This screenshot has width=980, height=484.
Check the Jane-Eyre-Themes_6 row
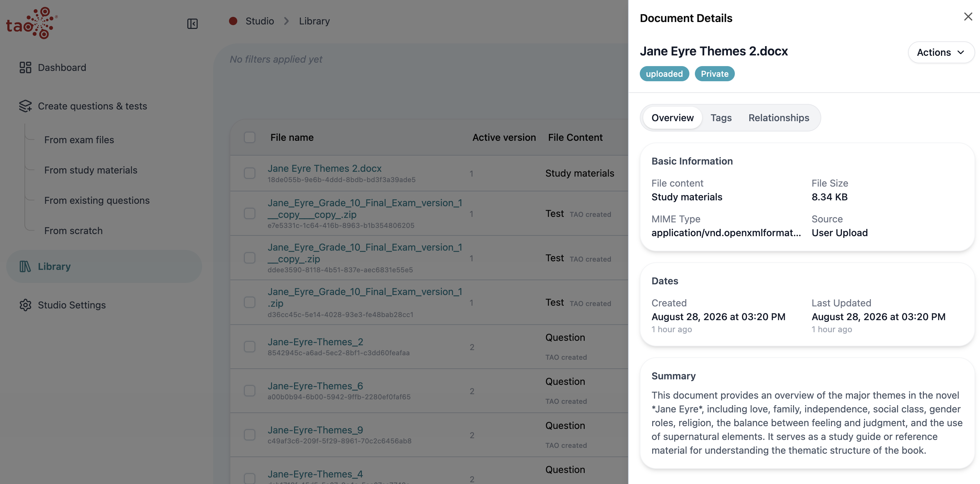(250, 391)
